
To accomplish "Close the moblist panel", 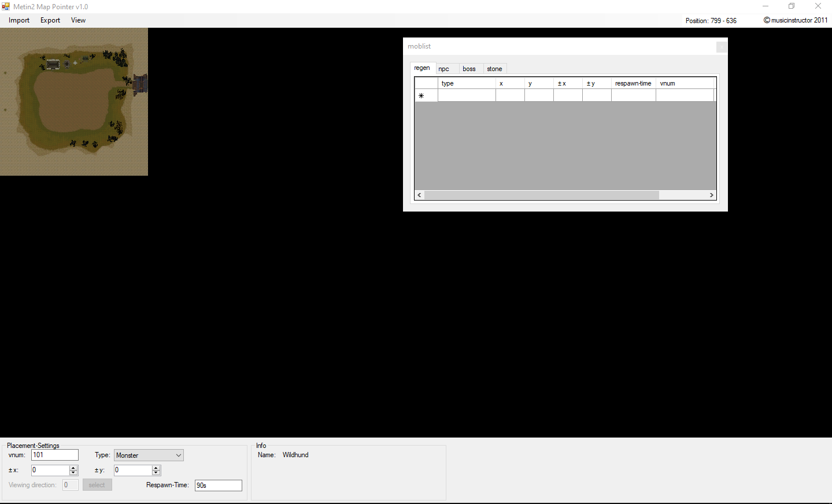I will [x=720, y=47].
